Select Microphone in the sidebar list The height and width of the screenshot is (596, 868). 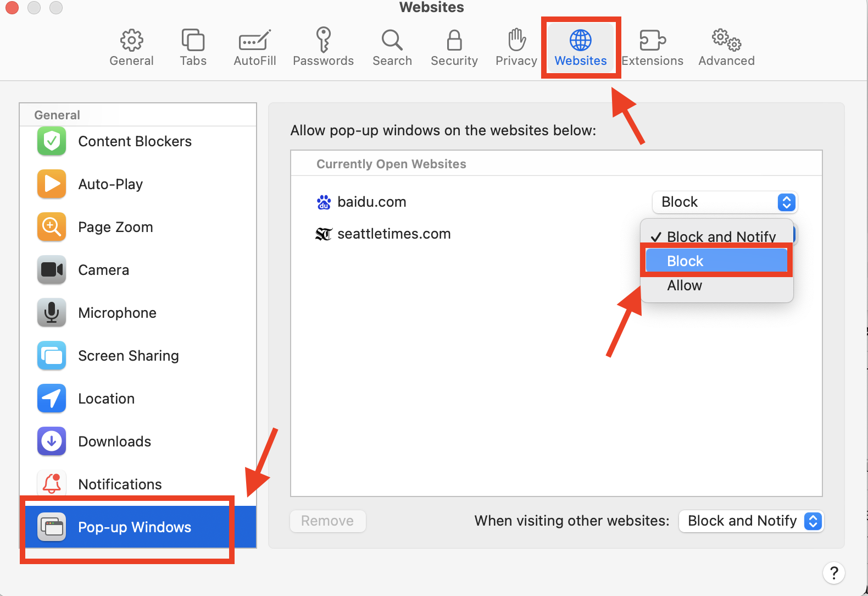tap(117, 313)
